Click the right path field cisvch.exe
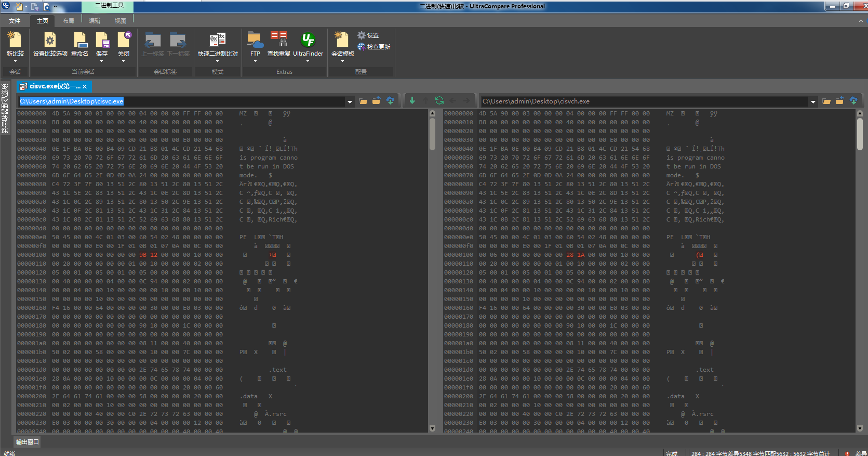This screenshot has height=456, width=868. coord(644,101)
